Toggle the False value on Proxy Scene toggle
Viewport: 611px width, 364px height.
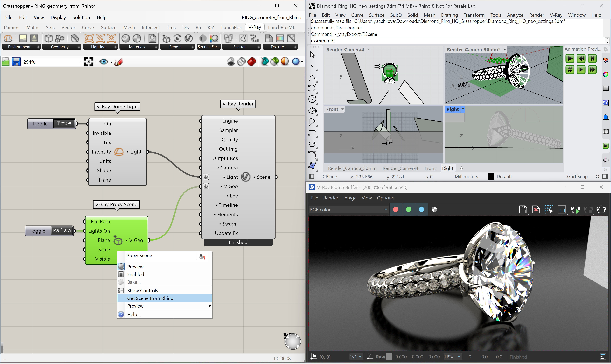[62, 231]
